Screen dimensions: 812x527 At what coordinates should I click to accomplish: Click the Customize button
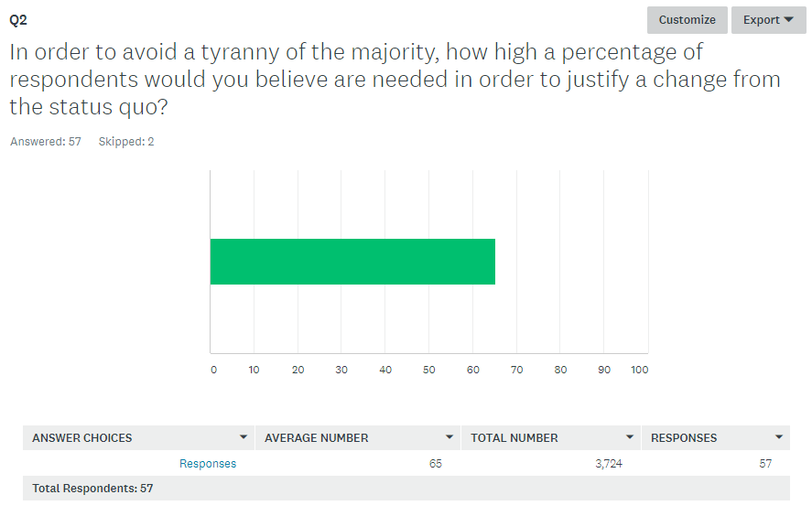coord(687,20)
